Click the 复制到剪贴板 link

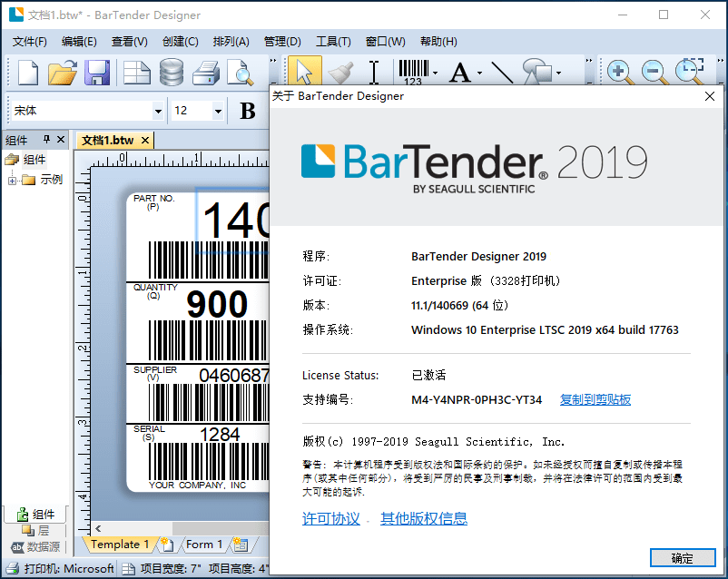595,400
